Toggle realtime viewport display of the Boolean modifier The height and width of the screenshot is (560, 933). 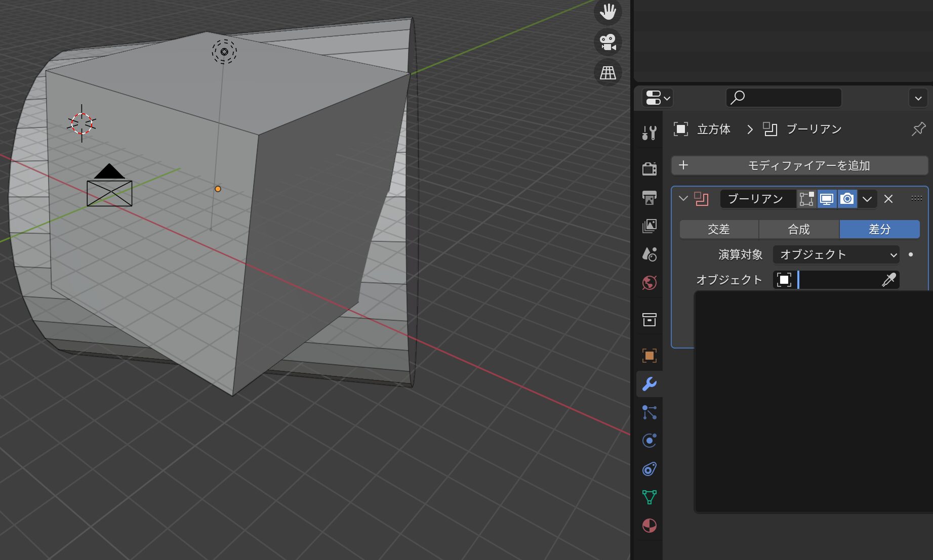pyautogui.click(x=827, y=199)
